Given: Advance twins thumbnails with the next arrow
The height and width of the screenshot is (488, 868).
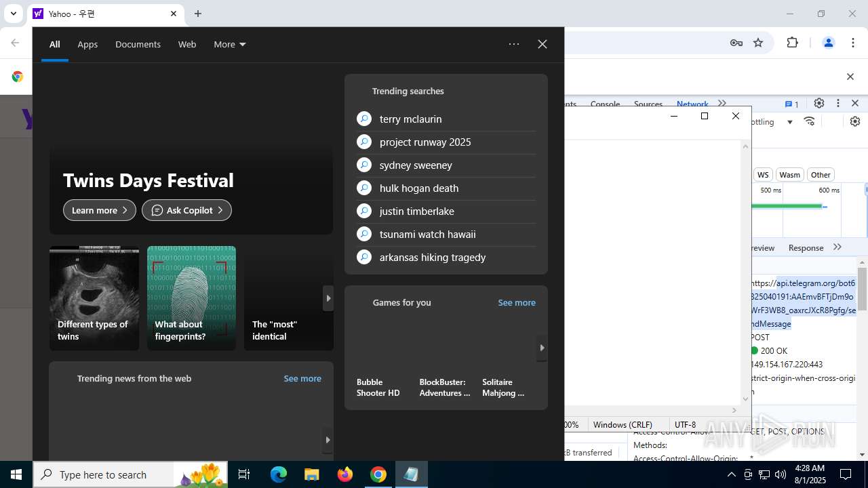Looking at the screenshot, I should (328, 298).
